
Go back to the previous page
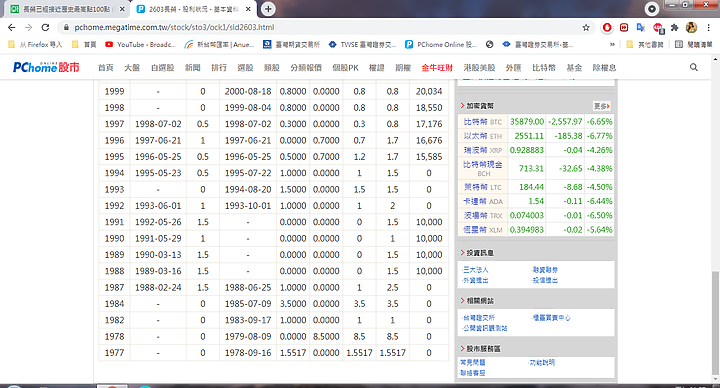[x=11, y=28]
